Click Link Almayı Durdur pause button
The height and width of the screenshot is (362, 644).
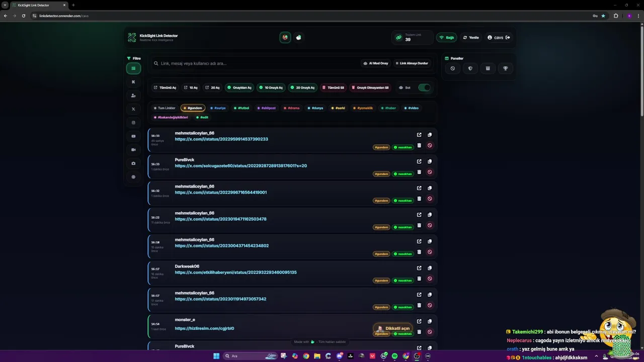(412, 63)
